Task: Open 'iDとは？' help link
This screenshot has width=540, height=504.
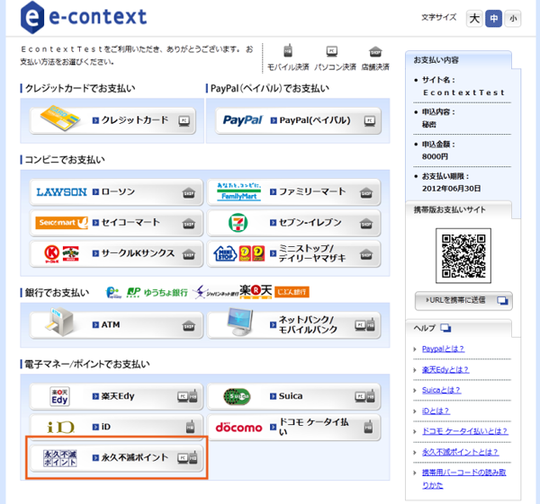Action: click(x=436, y=411)
